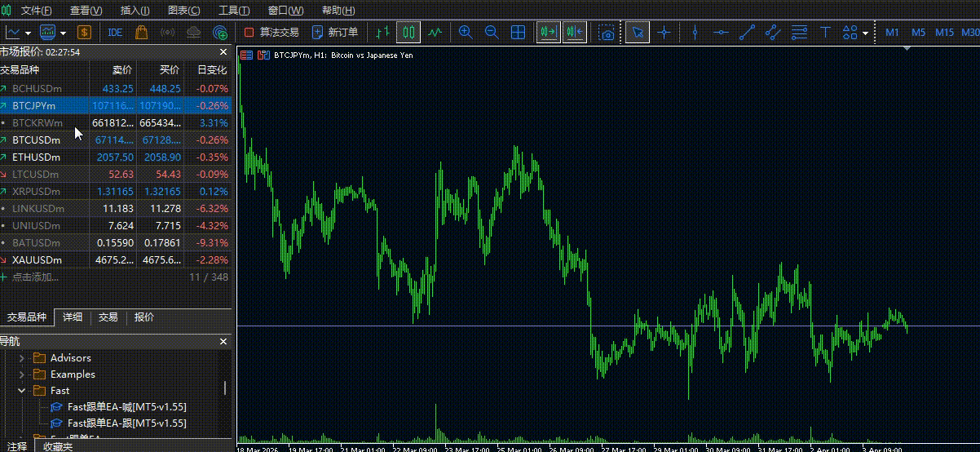The height and width of the screenshot is (452, 980).
Task: Take a chart screenshot with camera icon
Action: tap(606, 33)
